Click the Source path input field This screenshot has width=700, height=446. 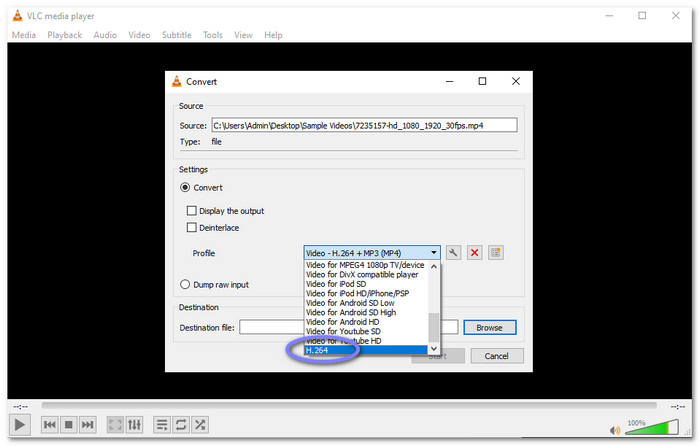pyautogui.click(x=364, y=125)
